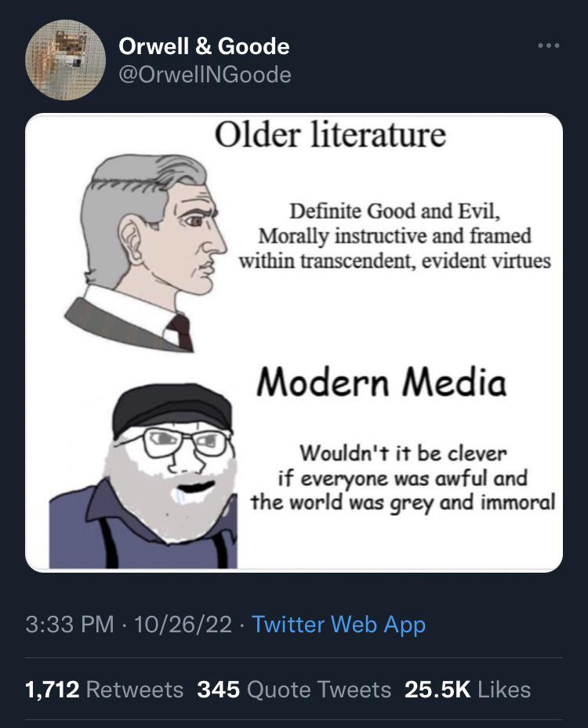
Task: Open the display name Orwell & Goode
Action: (204, 46)
